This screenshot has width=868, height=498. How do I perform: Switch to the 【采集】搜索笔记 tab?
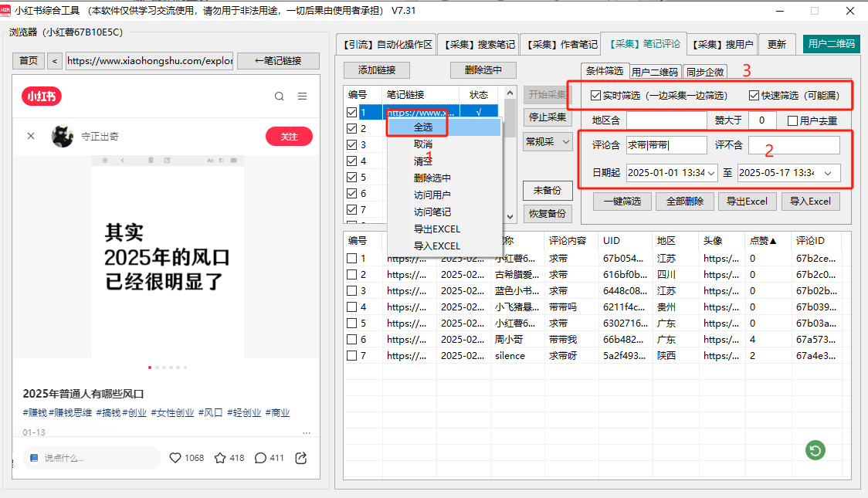[478, 45]
